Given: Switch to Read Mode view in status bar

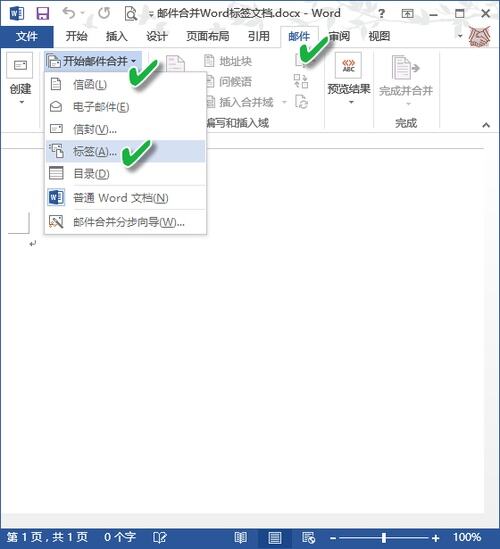Looking at the screenshot, I should coord(241,537).
